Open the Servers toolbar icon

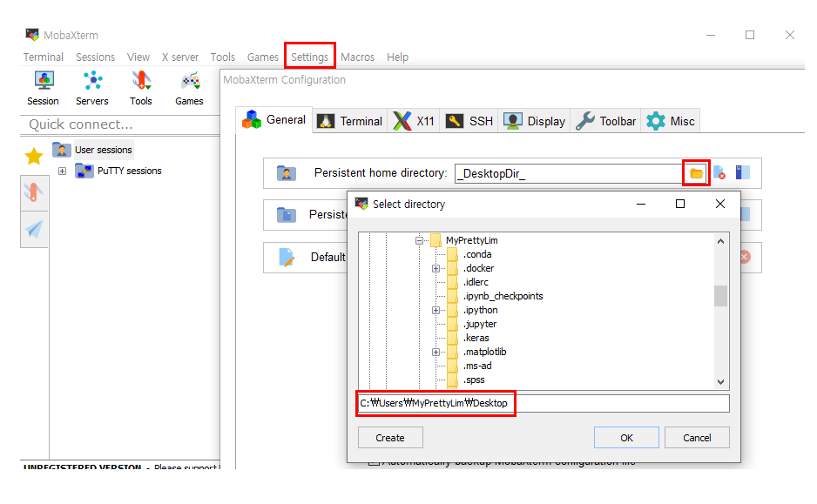click(x=92, y=89)
